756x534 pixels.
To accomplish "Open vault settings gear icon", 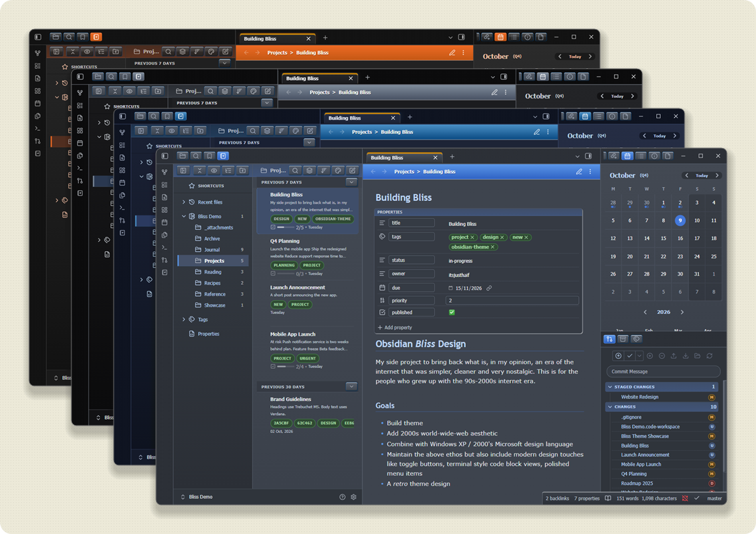I will (354, 497).
